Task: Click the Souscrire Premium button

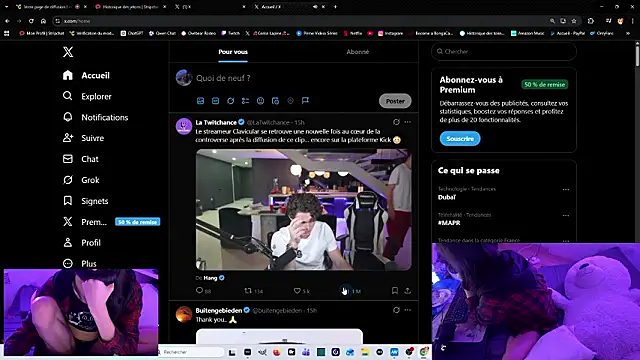Action: (x=460, y=139)
